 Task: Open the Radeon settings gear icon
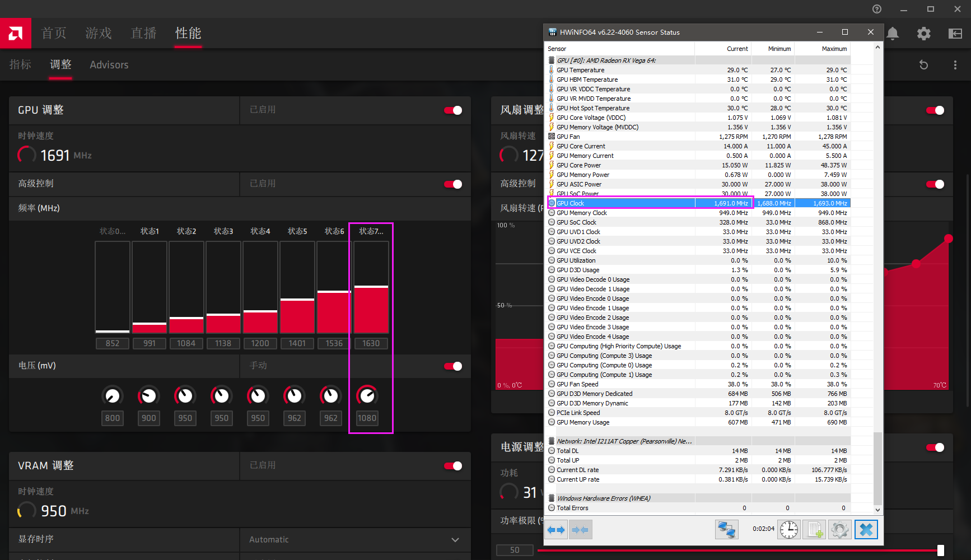[923, 34]
